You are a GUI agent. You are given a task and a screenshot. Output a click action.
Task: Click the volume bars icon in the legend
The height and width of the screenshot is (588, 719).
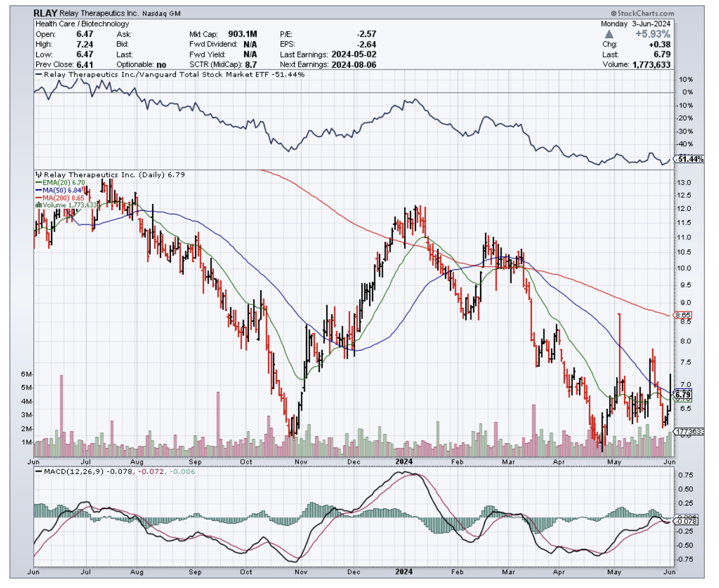click(39, 205)
